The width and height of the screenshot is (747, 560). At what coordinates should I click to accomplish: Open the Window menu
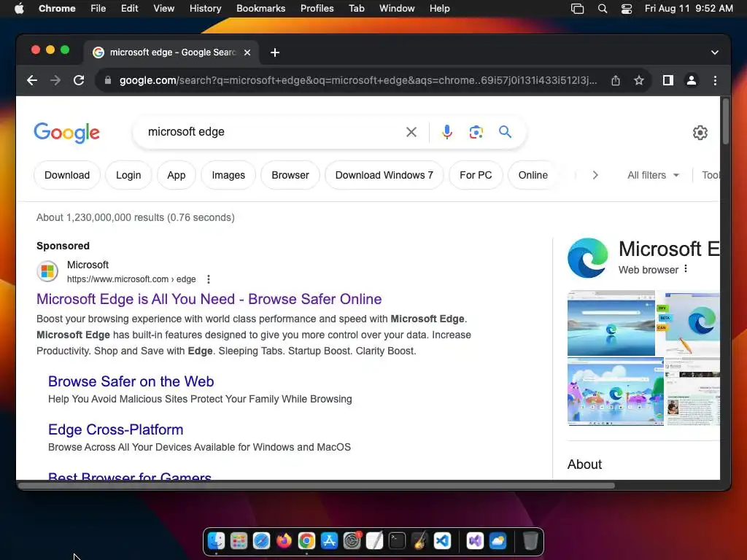pos(397,8)
